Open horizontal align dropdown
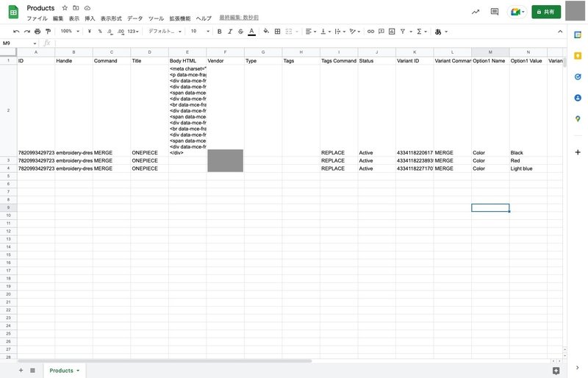Image resolution: width=588 pixels, height=378 pixels. coord(310,32)
